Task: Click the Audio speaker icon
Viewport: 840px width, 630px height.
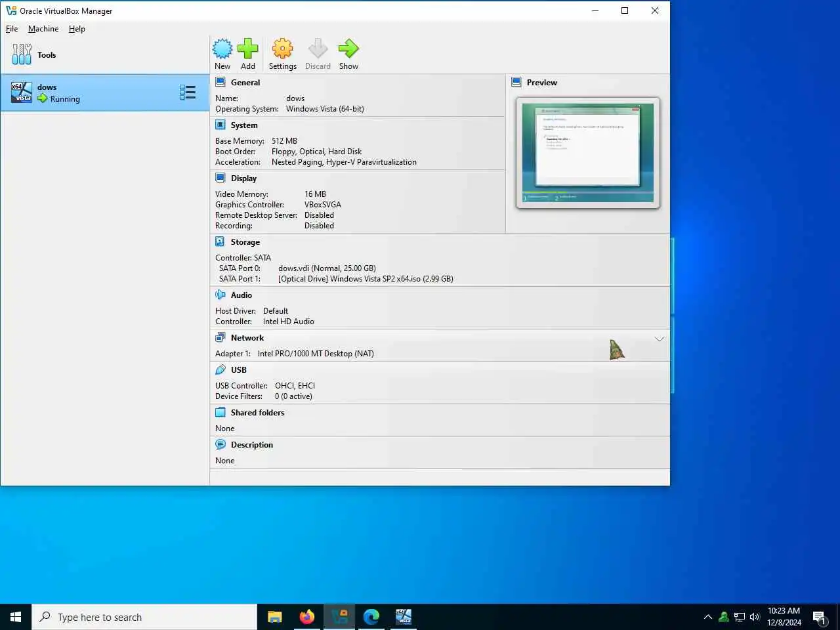Action: [x=220, y=295]
